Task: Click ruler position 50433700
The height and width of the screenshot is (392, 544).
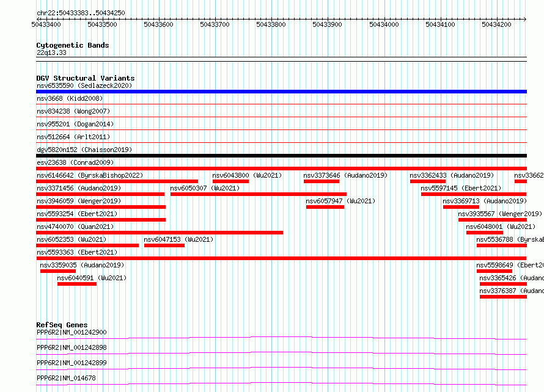Action: pos(215,24)
